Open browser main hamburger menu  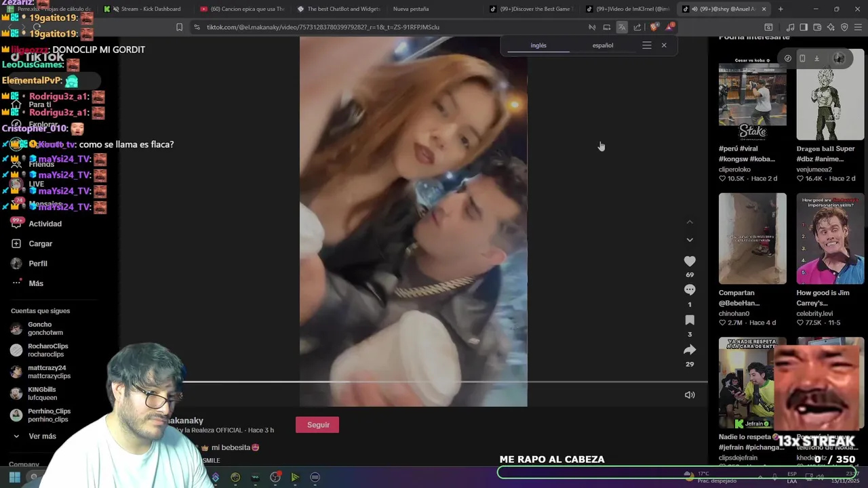point(859,27)
